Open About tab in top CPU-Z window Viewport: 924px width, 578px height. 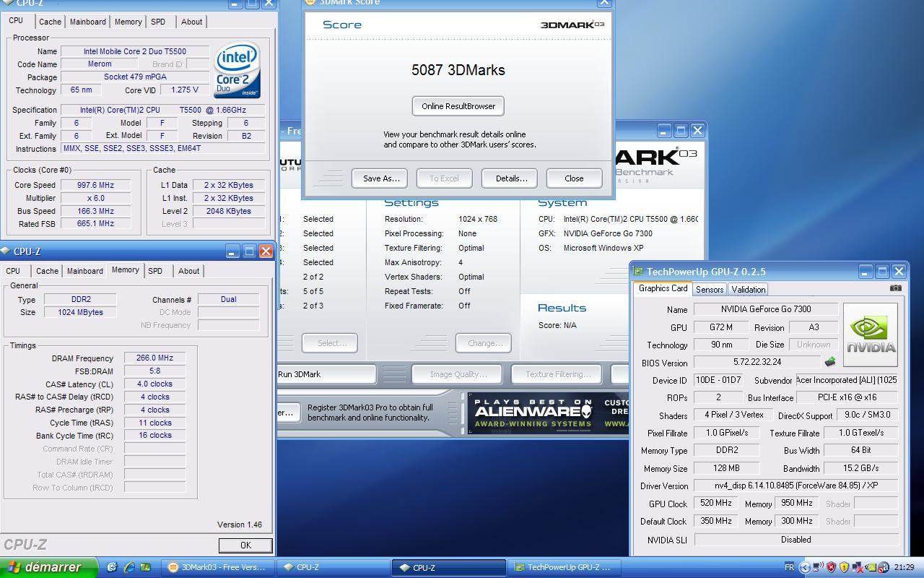point(191,22)
